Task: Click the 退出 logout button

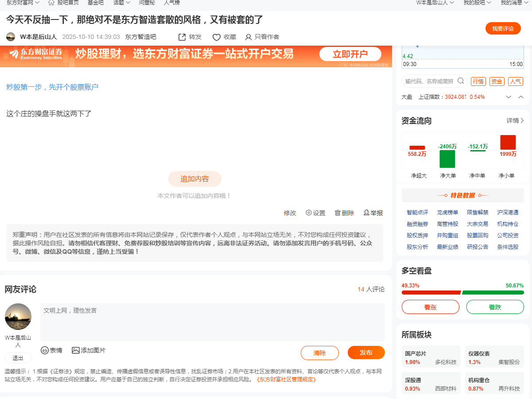Action: point(18,358)
